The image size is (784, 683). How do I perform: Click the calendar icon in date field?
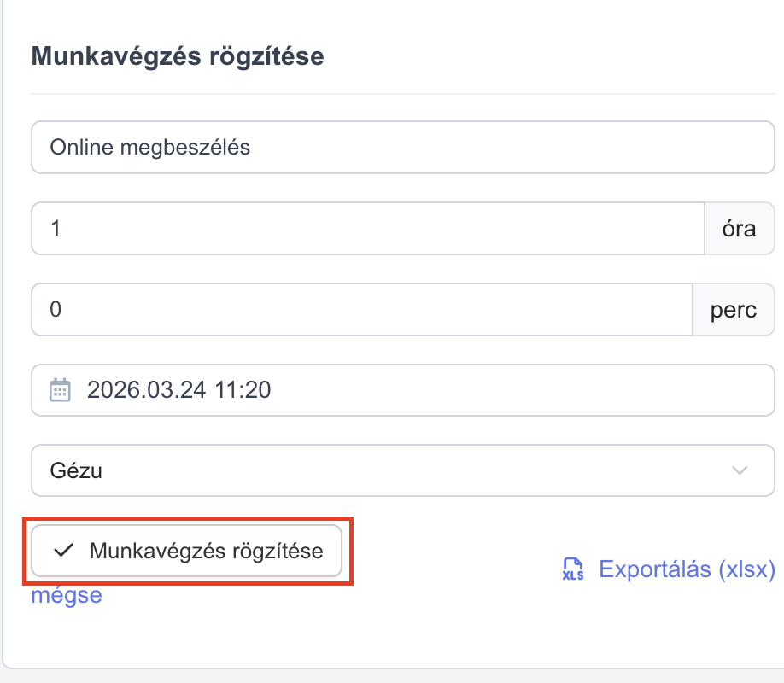pyautogui.click(x=60, y=390)
